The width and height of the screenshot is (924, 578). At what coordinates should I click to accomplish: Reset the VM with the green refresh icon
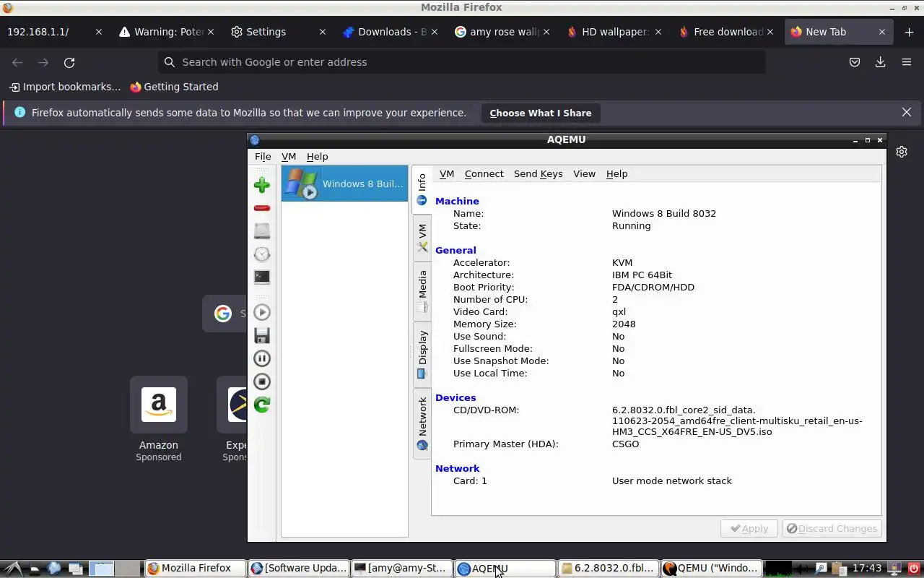pyautogui.click(x=262, y=405)
